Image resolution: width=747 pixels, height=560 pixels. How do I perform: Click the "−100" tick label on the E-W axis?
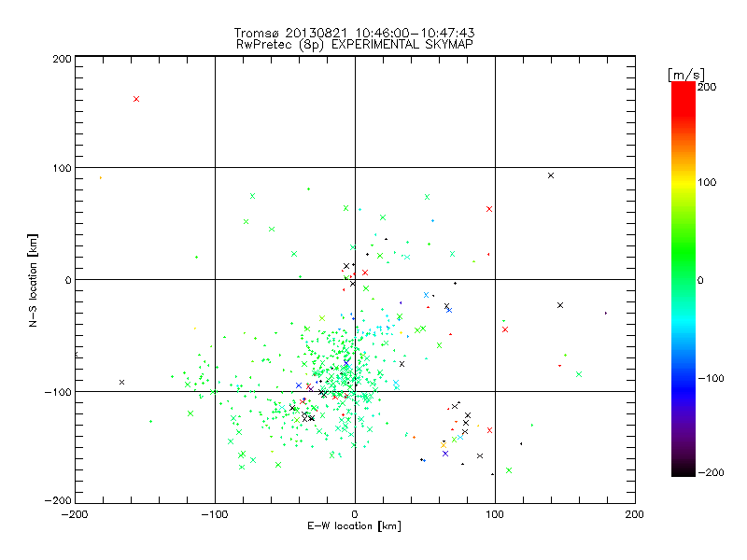(215, 514)
